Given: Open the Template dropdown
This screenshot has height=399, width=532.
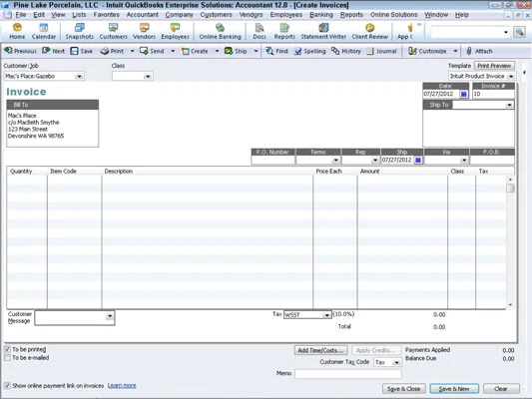Looking at the screenshot, I should click(511, 76).
